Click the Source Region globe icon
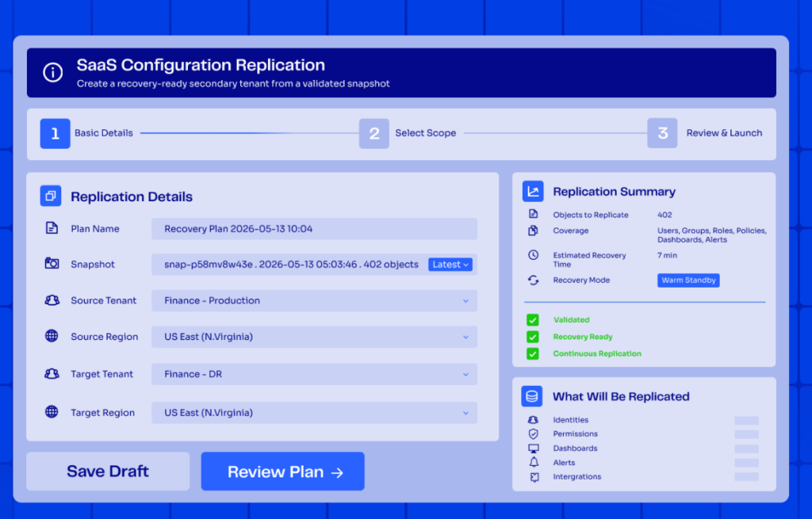Screen dimensions: 812x519 pos(52,336)
